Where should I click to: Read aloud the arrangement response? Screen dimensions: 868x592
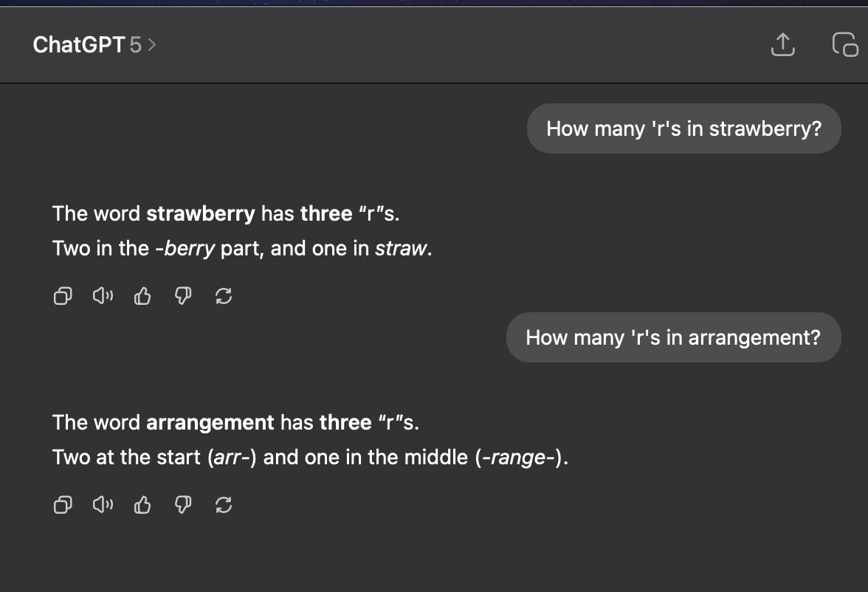[102, 506]
